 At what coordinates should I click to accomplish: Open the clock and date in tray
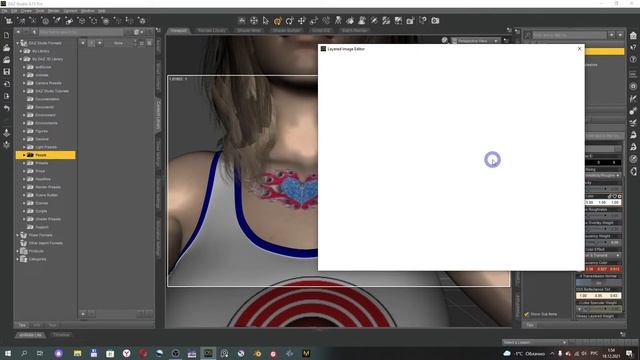611,353
